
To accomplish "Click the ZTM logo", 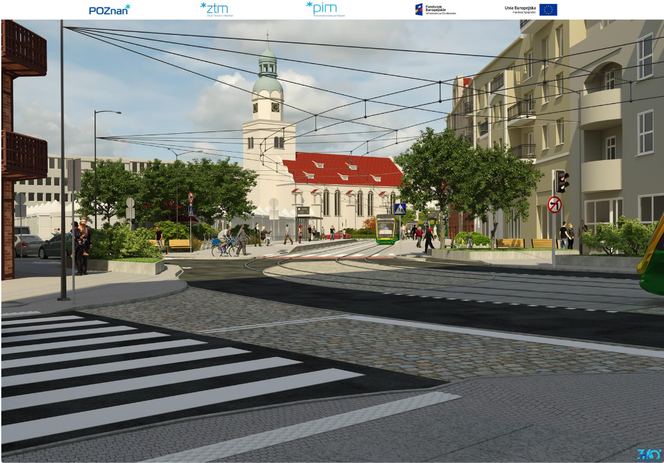I will [x=217, y=9].
